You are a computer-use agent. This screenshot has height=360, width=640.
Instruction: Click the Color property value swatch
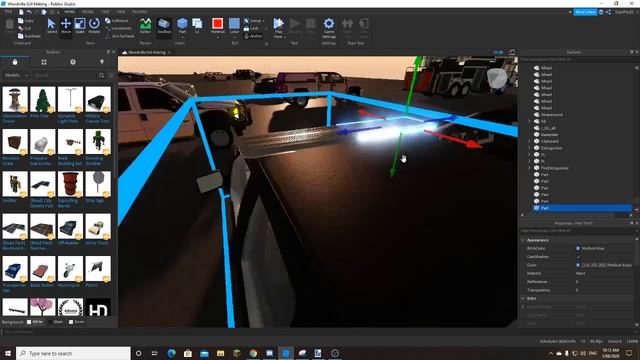(578, 265)
